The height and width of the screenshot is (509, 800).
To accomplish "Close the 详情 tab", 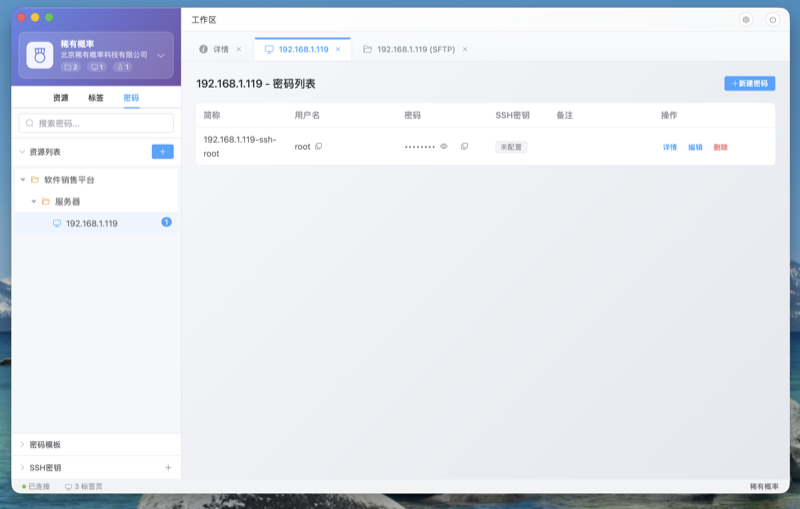I will tap(239, 49).
